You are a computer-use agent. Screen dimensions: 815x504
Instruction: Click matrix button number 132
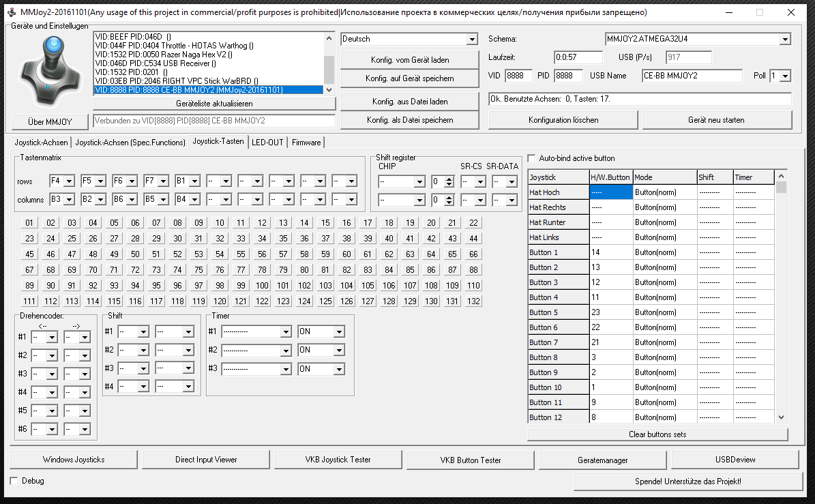click(473, 301)
